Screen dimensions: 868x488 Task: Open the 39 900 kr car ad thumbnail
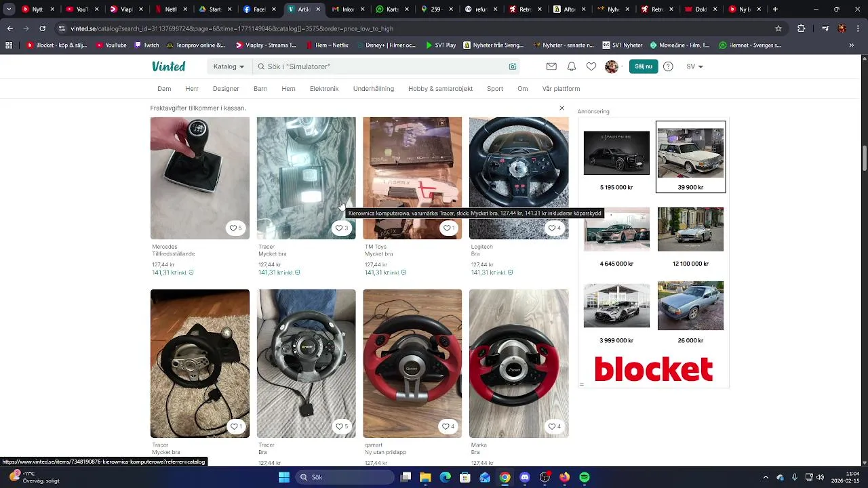690,155
